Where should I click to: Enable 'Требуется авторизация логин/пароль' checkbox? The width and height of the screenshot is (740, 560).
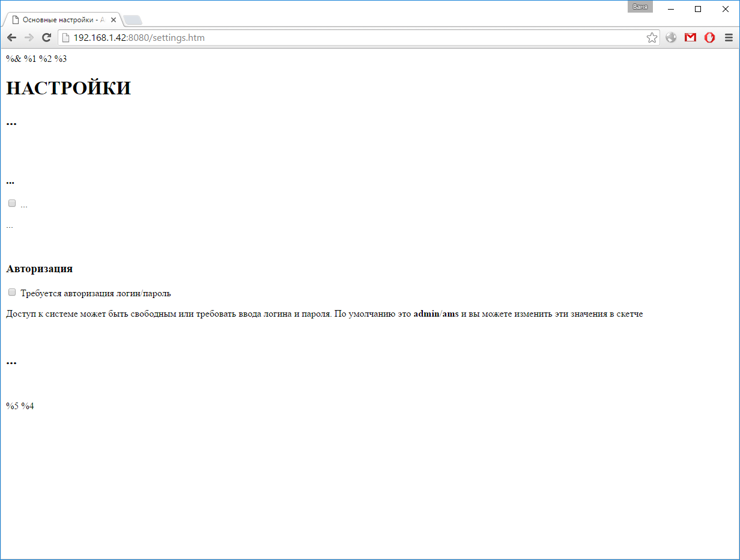[12, 292]
